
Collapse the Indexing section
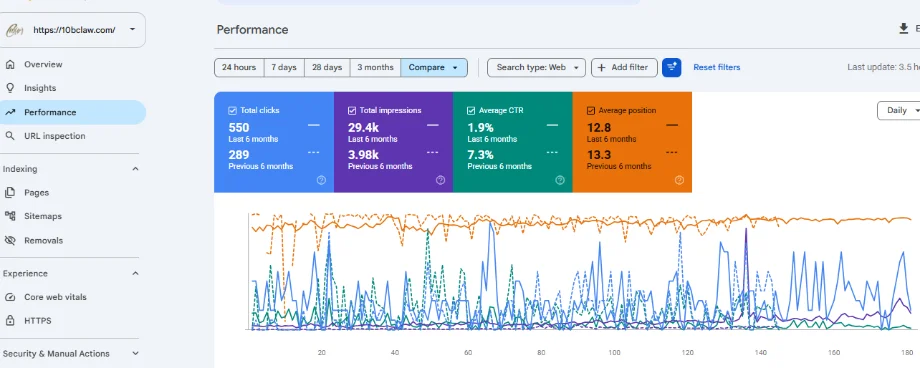pyautogui.click(x=136, y=169)
